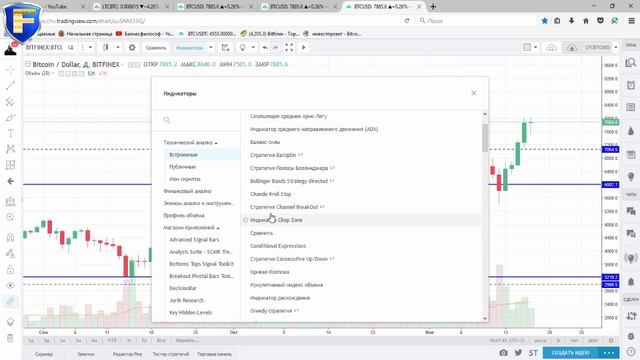Undo the last chart action
This screenshot has width=640, height=360.
(x=265, y=48)
